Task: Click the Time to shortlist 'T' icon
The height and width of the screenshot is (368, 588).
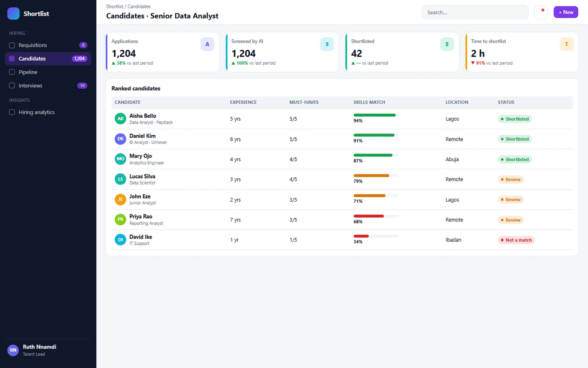Action: click(x=567, y=44)
